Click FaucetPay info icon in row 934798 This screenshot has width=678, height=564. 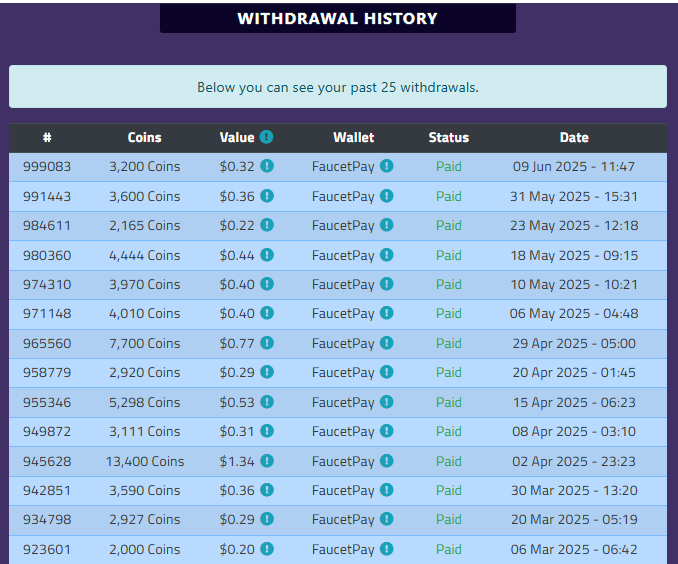[x=387, y=519]
